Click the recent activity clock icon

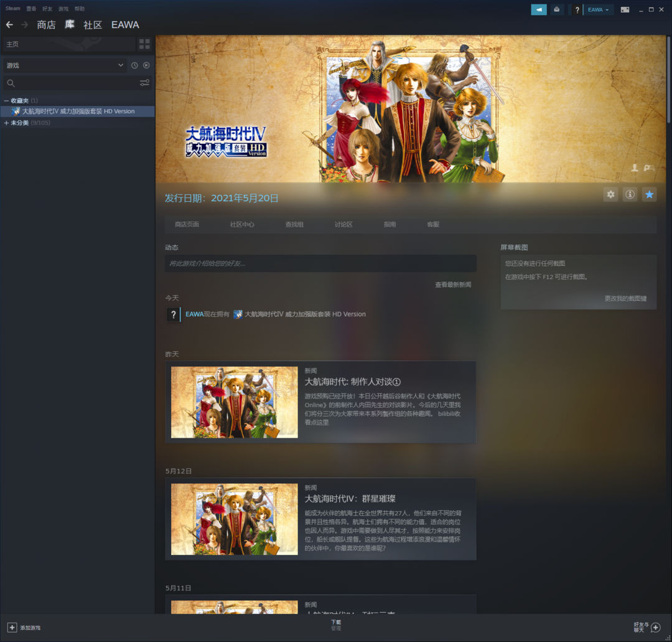pos(134,65)
